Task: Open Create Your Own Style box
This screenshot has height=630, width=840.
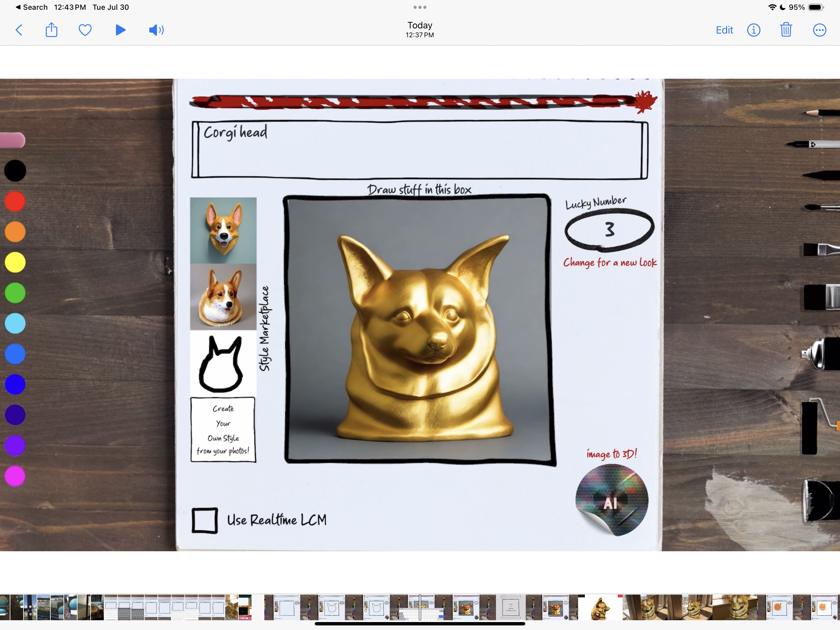Action: coord(223,429)
